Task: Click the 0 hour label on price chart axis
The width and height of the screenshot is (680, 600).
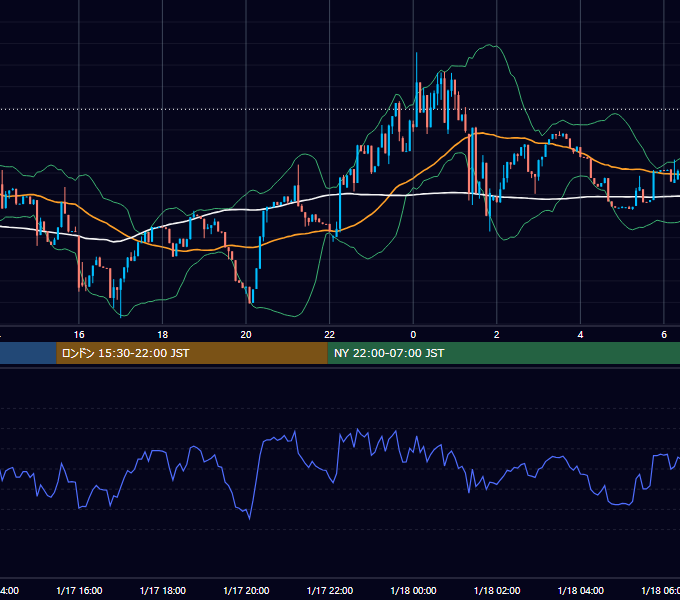Action: 413,335
